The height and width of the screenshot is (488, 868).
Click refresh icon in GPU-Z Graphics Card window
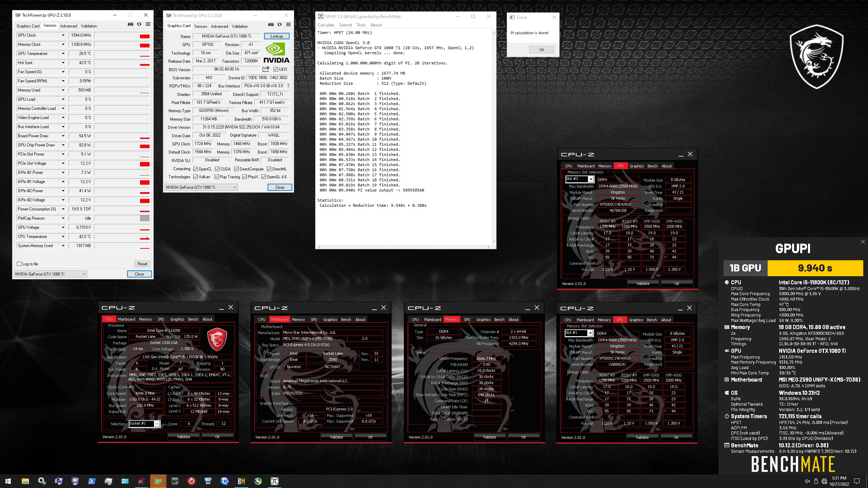[x=279, y=24]
